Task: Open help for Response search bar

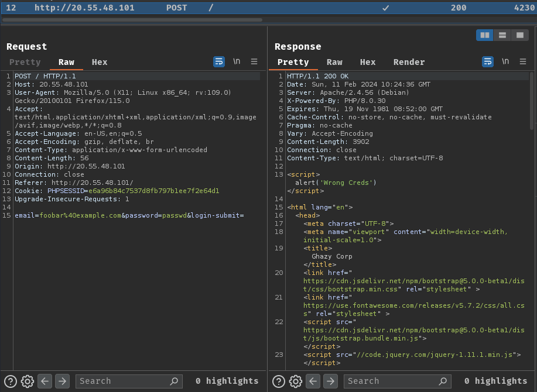Action: [278, 381]
